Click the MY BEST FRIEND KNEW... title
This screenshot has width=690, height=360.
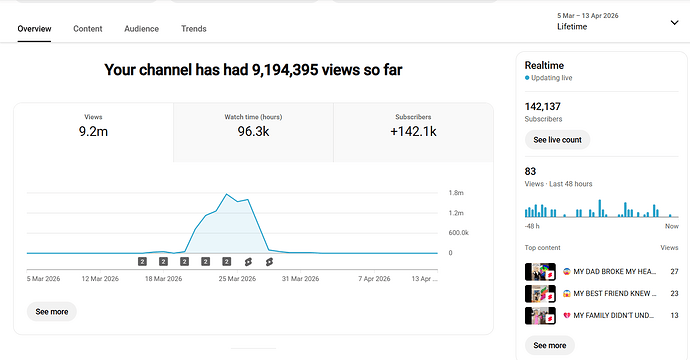pyautogui.click(x=615, y=294)
